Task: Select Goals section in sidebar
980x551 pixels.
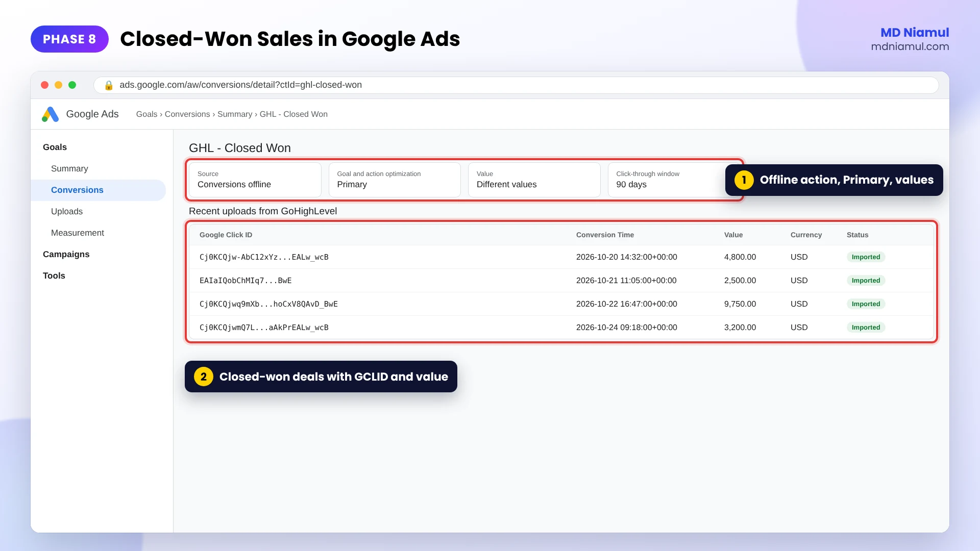Action: point(55,147)
